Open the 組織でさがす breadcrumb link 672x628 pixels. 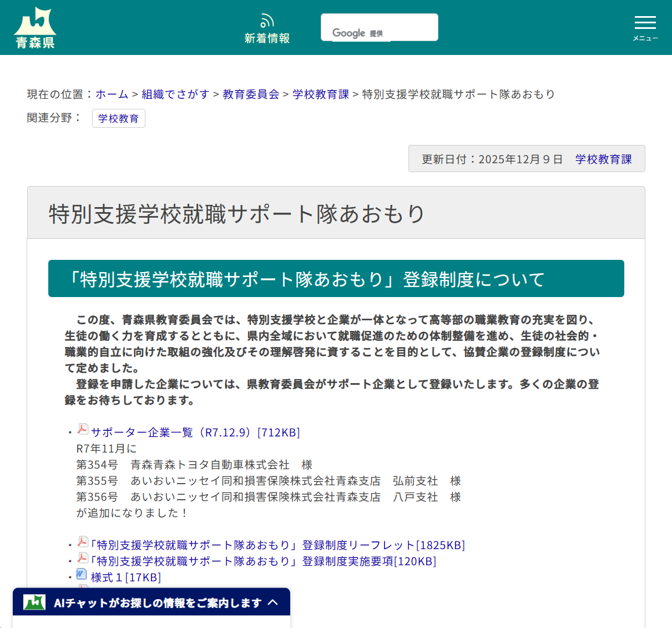coord(176,94)
